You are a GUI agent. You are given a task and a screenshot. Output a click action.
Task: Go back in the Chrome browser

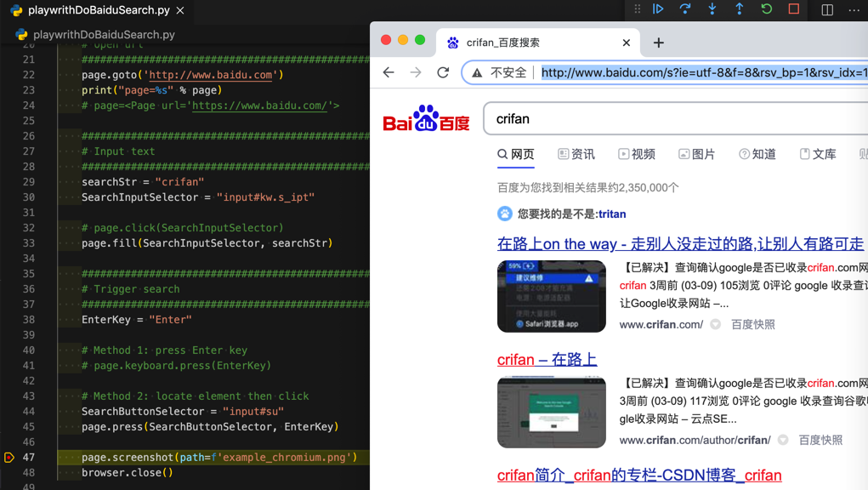click(389, 72)
